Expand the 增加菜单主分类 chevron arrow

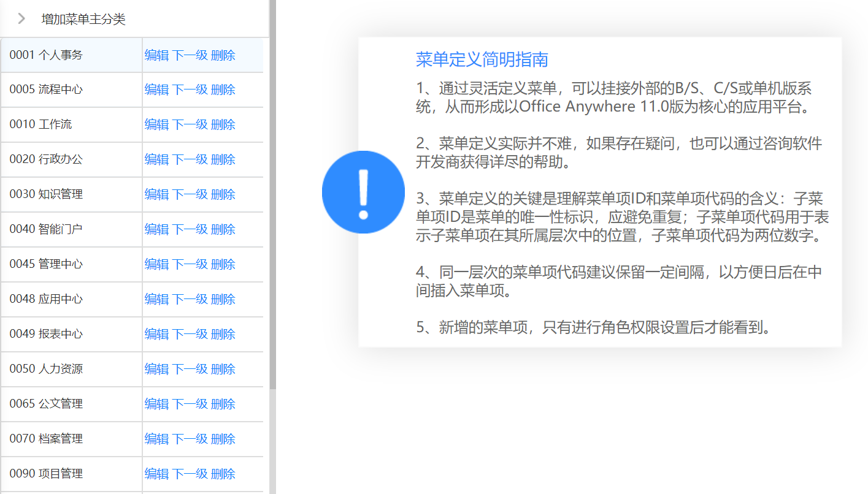[x=21, y=18]
